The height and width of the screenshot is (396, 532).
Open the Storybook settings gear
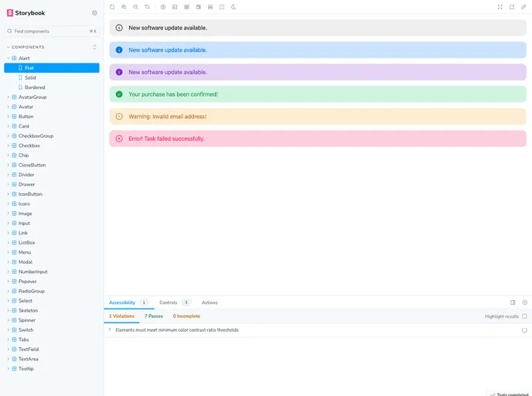tap(94, 13)
